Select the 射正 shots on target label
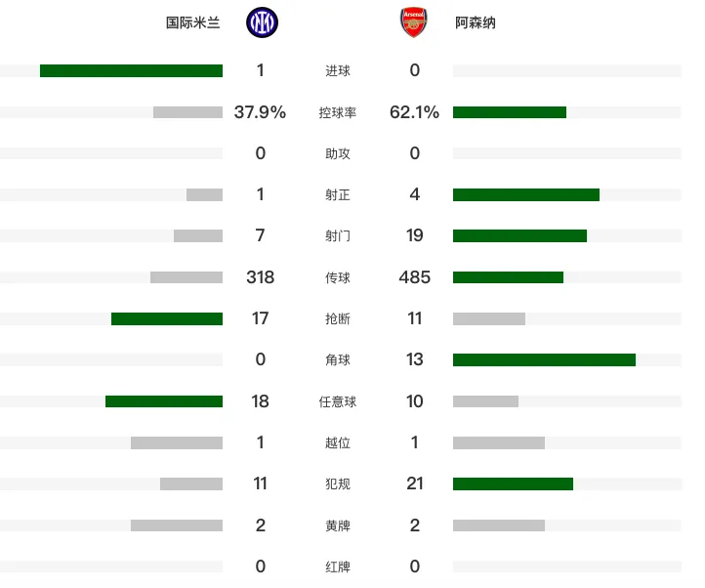The image size is (705, 588). tap(338, 194)
